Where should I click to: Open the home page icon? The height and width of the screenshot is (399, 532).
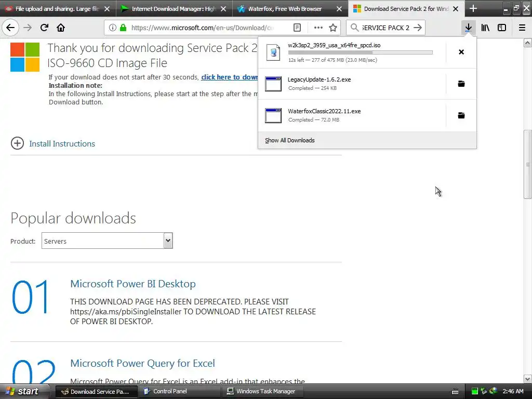click(x=61, y=28)
